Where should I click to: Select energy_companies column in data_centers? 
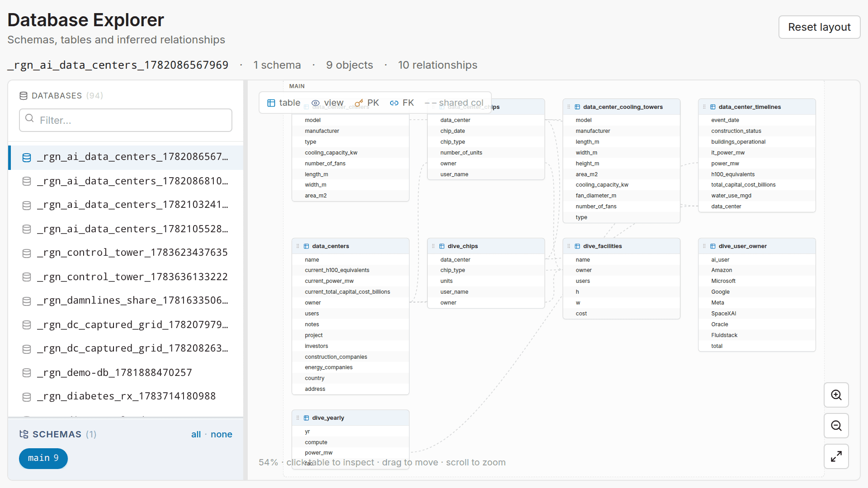tap(350, 367)
